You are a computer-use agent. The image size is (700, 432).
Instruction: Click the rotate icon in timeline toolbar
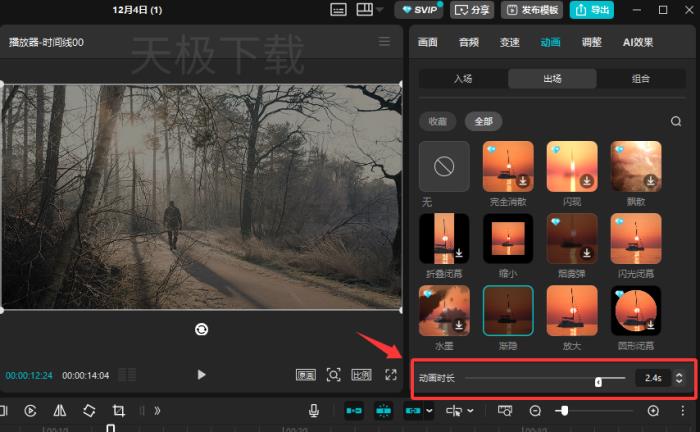[x=89, y=410]
